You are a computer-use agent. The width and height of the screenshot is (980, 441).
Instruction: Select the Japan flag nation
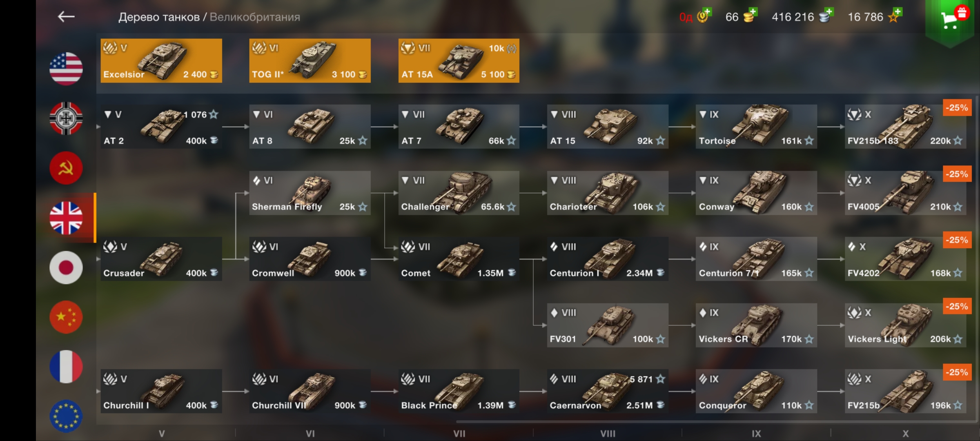tap(66, 267)
